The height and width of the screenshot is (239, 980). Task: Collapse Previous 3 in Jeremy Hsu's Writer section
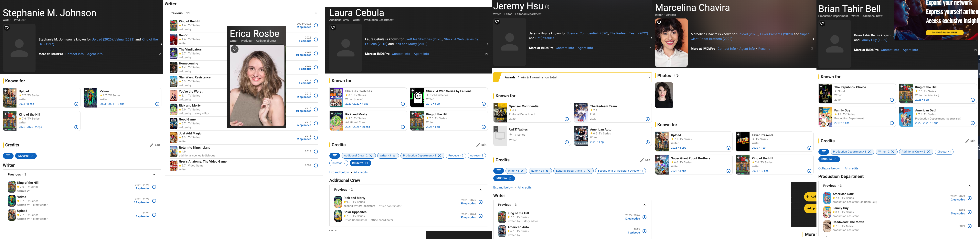[644, 205]
